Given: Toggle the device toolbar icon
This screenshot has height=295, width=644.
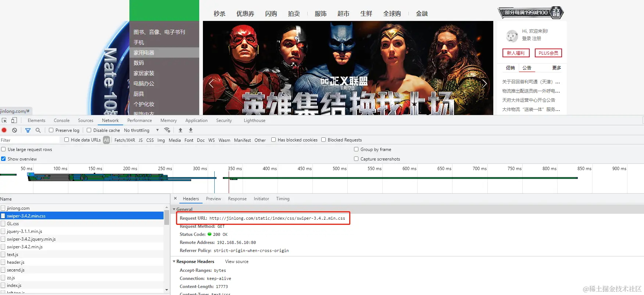Looking at the screenshot, I should click(x=14, y=120).
